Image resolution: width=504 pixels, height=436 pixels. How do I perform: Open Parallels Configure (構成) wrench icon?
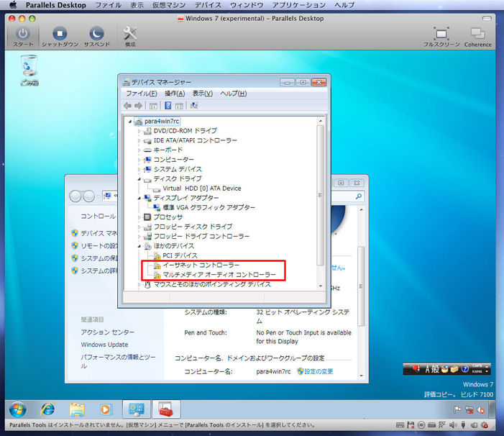coord(130,34)
